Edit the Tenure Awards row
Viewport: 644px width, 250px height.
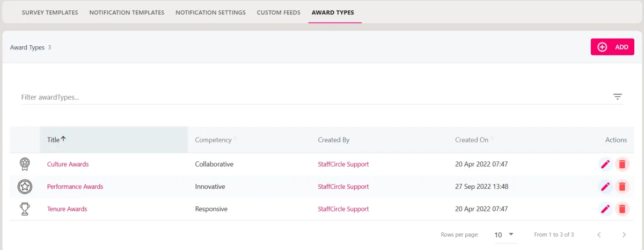pyautogui.click(x=605, y=209)
